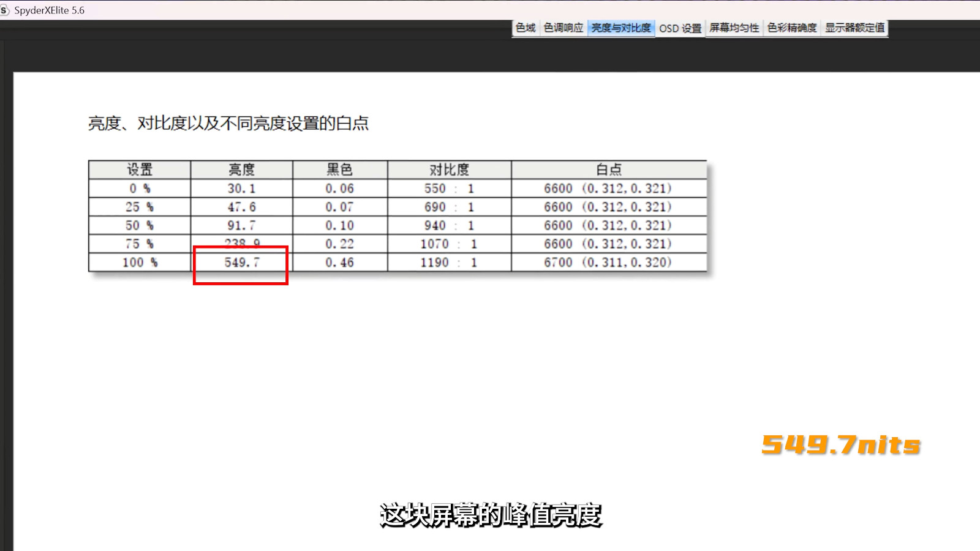Click the 亮度 column header
The height and width of the screenshot is (551, 980).
point(241,170)
